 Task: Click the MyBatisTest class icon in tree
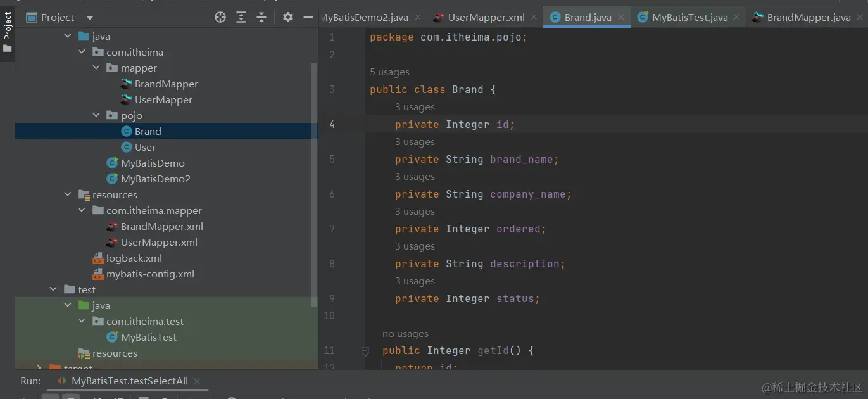point(112,338)
